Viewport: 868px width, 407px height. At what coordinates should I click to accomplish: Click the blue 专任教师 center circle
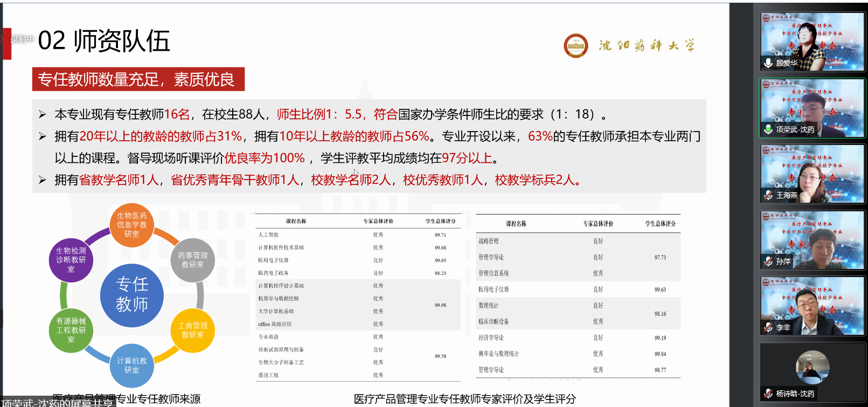[132, 295]
